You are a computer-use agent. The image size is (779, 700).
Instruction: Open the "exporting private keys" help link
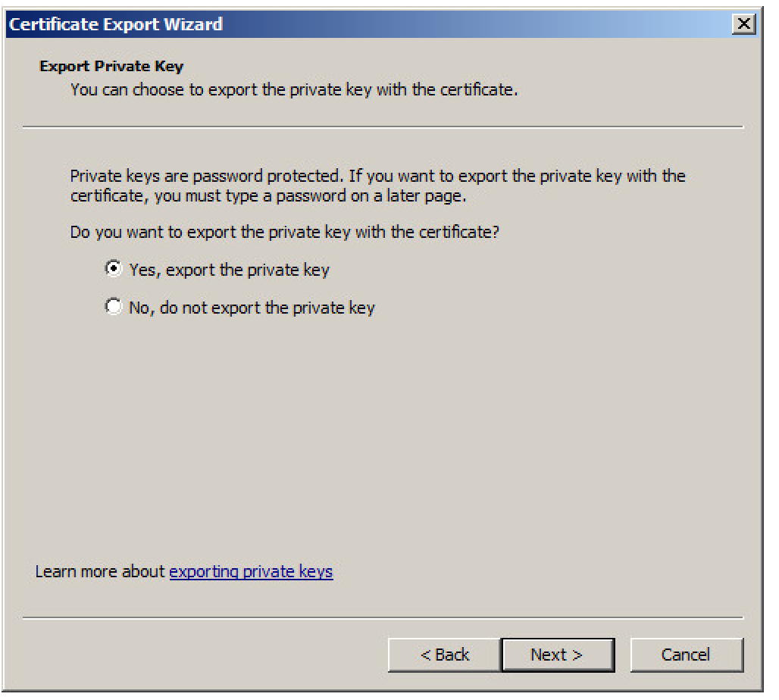[x=251, y=571]
